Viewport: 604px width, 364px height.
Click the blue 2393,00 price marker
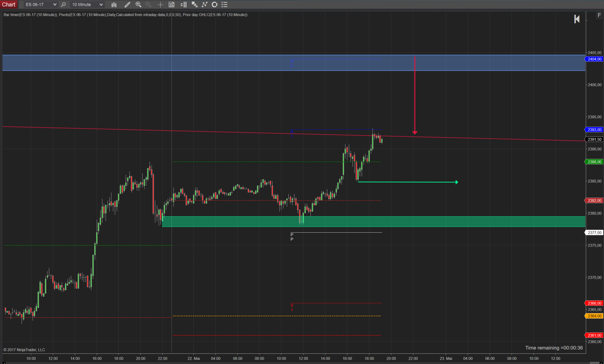(594, 130)
